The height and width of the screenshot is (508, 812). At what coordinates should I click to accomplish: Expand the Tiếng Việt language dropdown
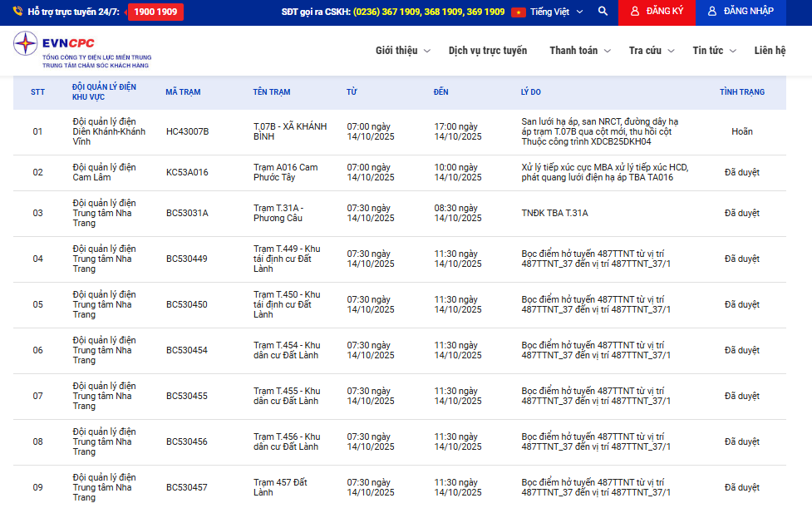[556, 12]
